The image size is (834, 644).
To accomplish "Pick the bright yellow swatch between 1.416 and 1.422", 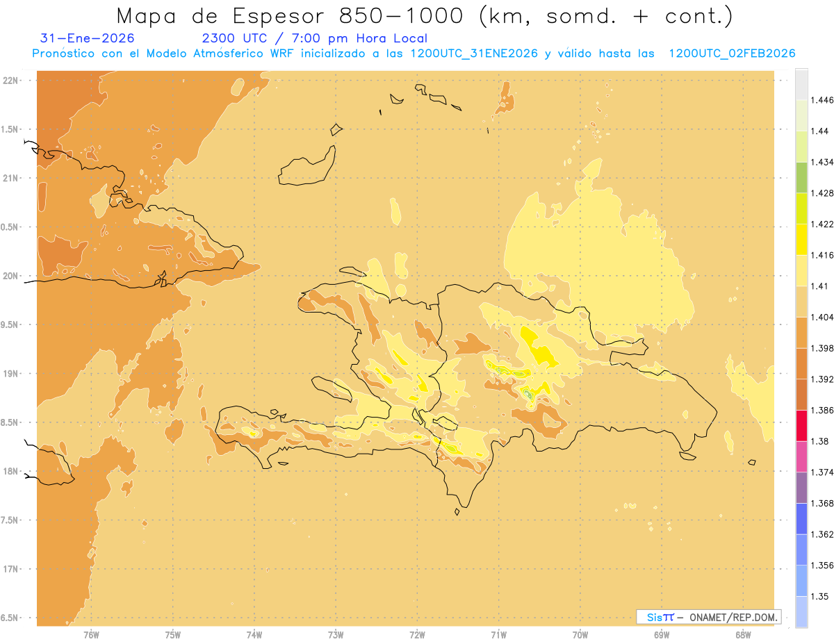I will [x=801, y=240].
